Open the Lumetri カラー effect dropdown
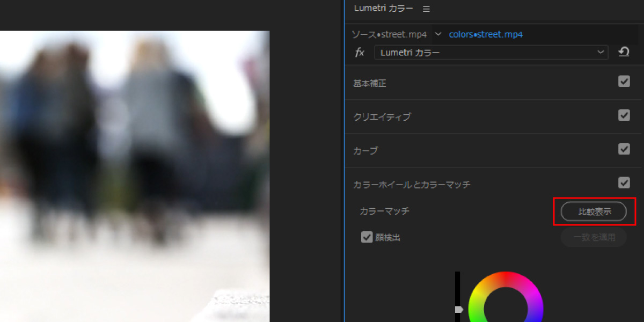644x322 pixels. [491, 52]
